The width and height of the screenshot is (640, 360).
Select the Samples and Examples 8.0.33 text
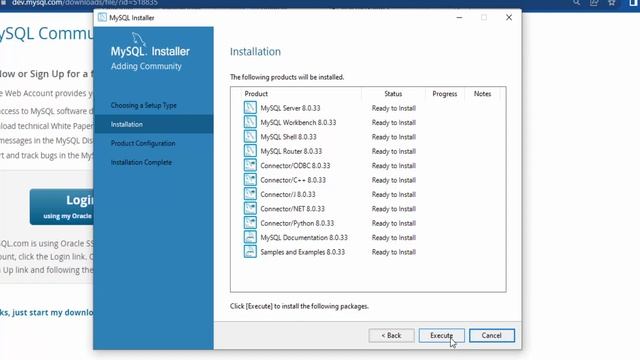click(x=302, y=252)
